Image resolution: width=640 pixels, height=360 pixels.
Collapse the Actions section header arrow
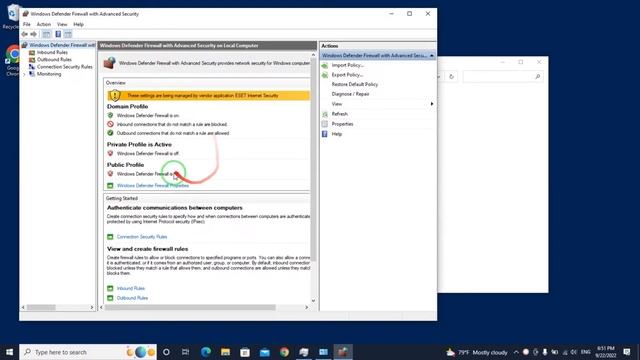point(431,56)
